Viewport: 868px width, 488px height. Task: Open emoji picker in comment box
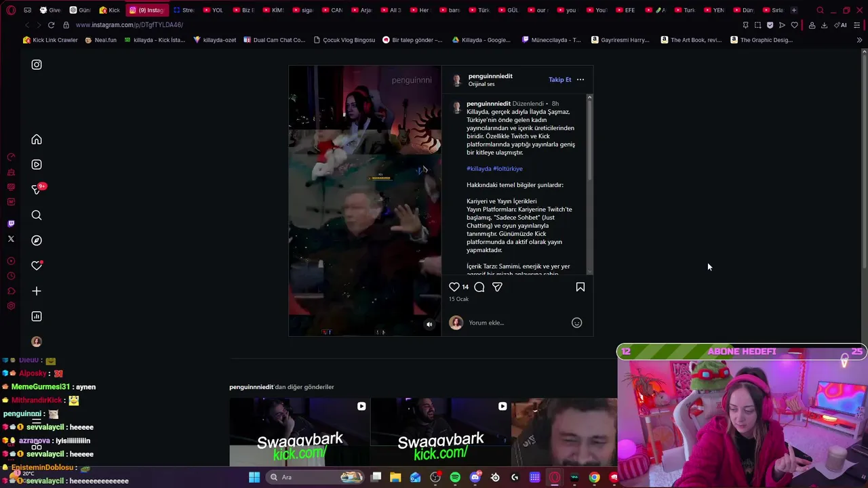(577, 323)
